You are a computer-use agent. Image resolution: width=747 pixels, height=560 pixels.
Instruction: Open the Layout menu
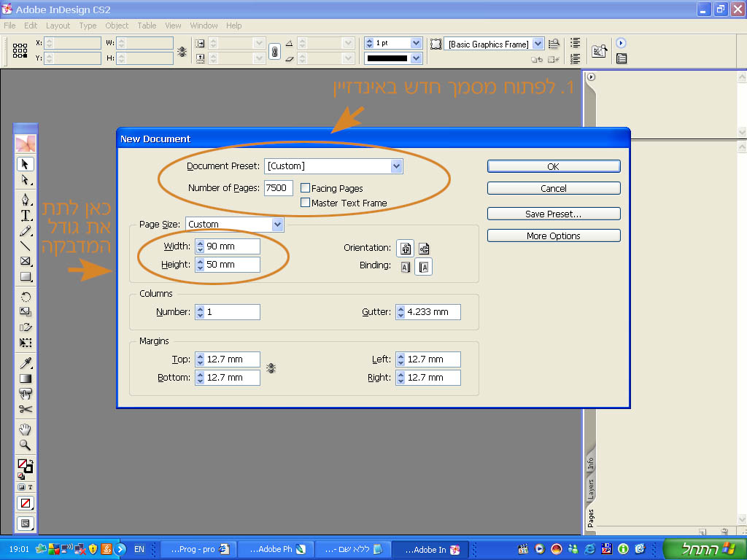[58, 26]
